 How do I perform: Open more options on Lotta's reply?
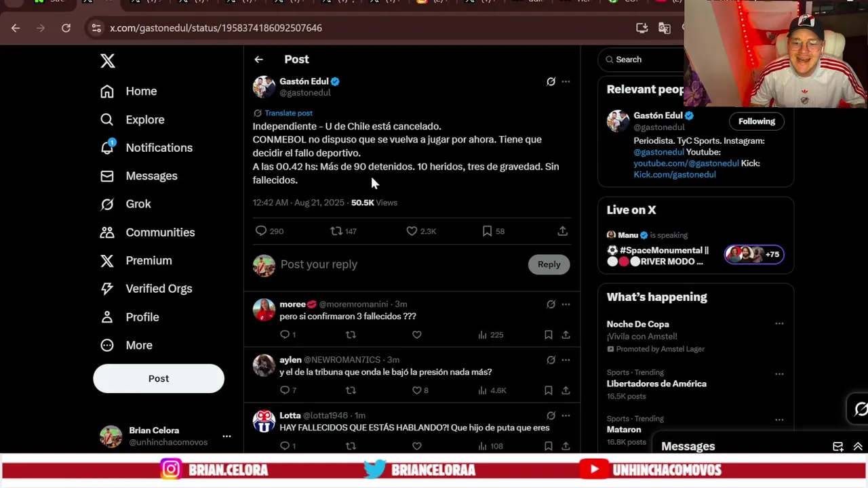click(x=566, y=415)
